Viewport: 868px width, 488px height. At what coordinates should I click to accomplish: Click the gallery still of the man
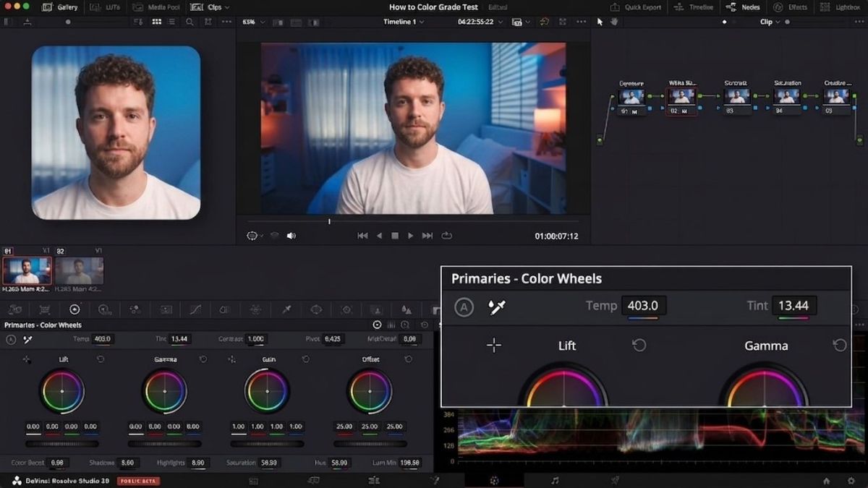click(x=116, y=133)
